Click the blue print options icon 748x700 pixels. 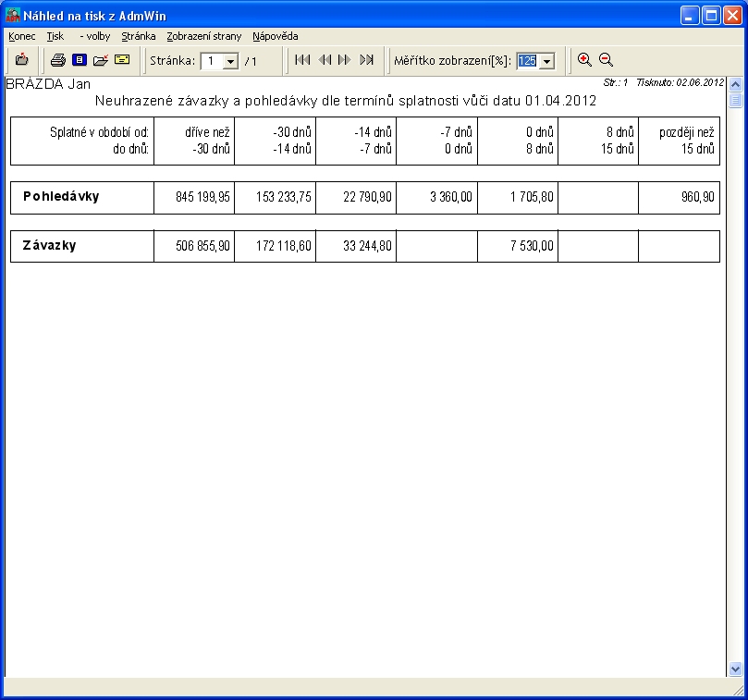coord(80,60)
